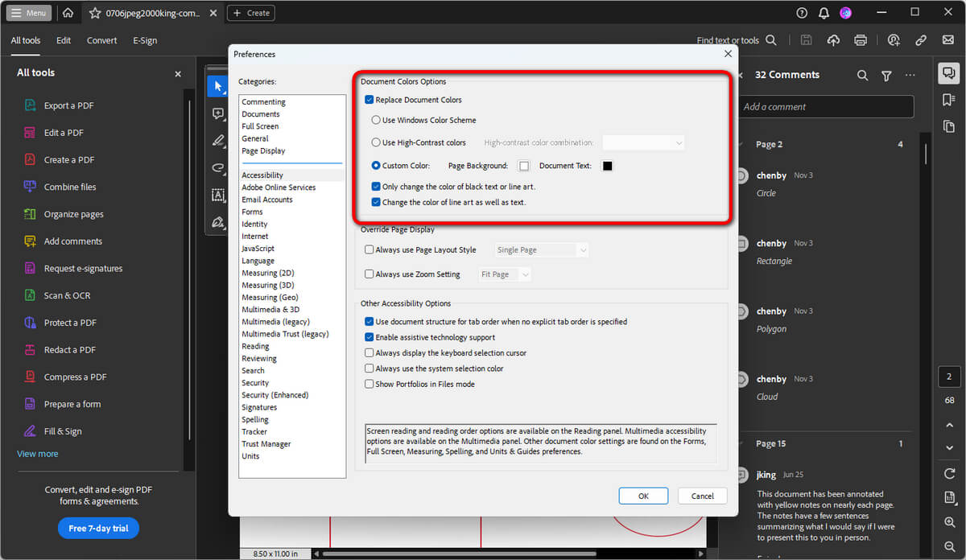Image resolution: width=966 pixels, height=560 pixels.
Task: Open the Single Page layout dropdown
Action: coord(541,249)
